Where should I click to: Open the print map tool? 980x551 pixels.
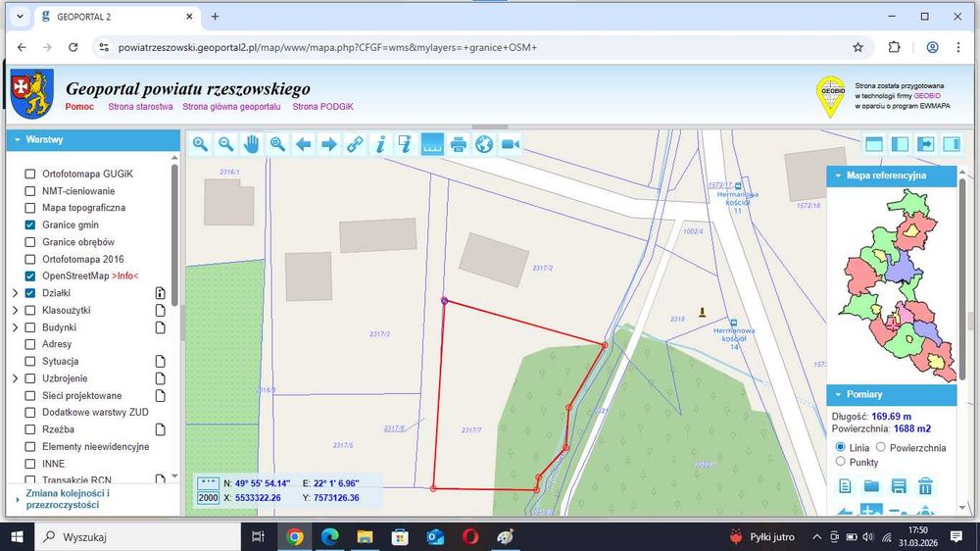(458, 144)
